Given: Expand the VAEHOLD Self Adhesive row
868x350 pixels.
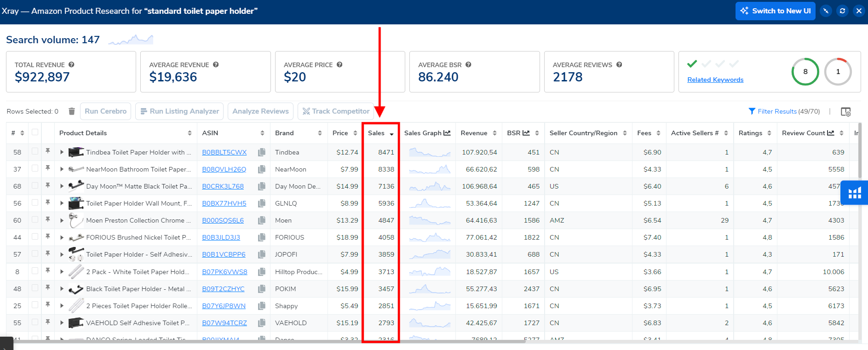Looking at the screenshot, I should (62, 323).
